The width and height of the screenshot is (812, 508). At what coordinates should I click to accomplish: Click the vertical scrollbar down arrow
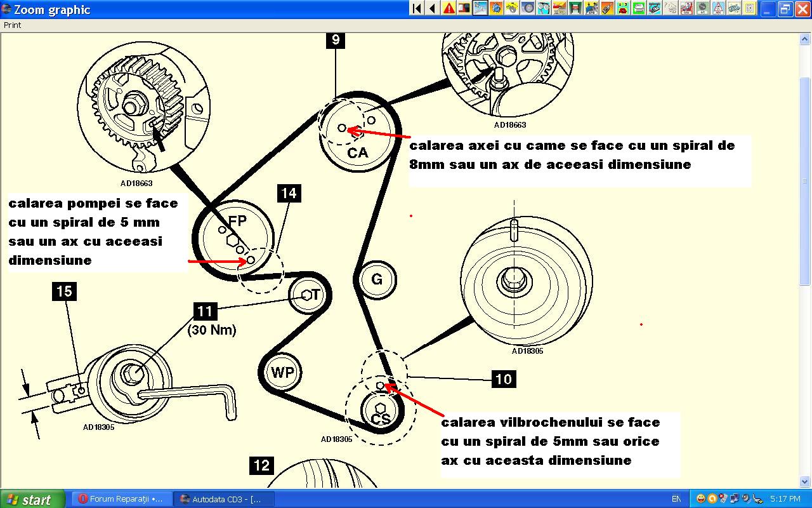tap(806, 482)
